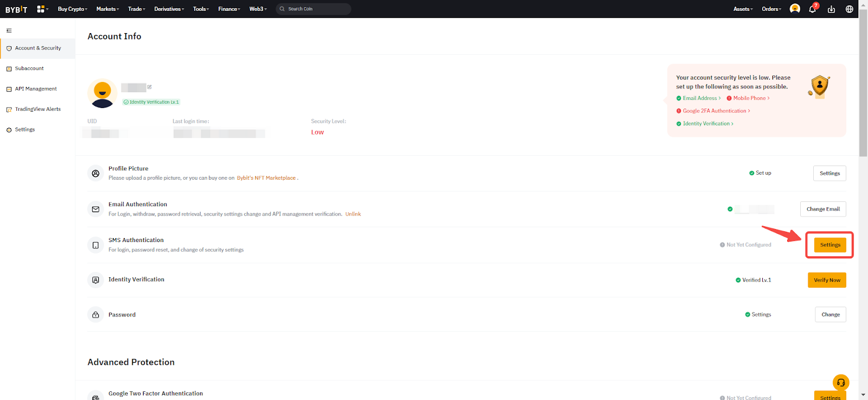Open the customer support headset icon
This screenshot has width=868, height=400.
click(841, 383)
